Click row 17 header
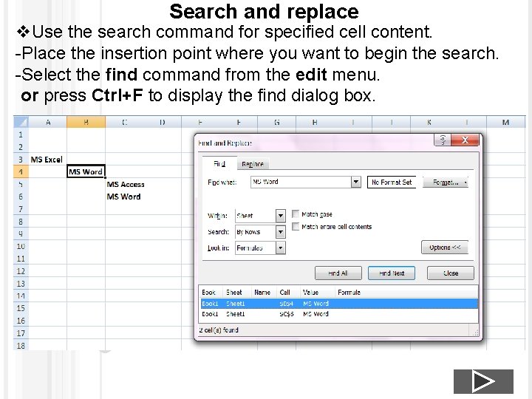The height and width of the screenshot is (399, 532). pos(21,333)
